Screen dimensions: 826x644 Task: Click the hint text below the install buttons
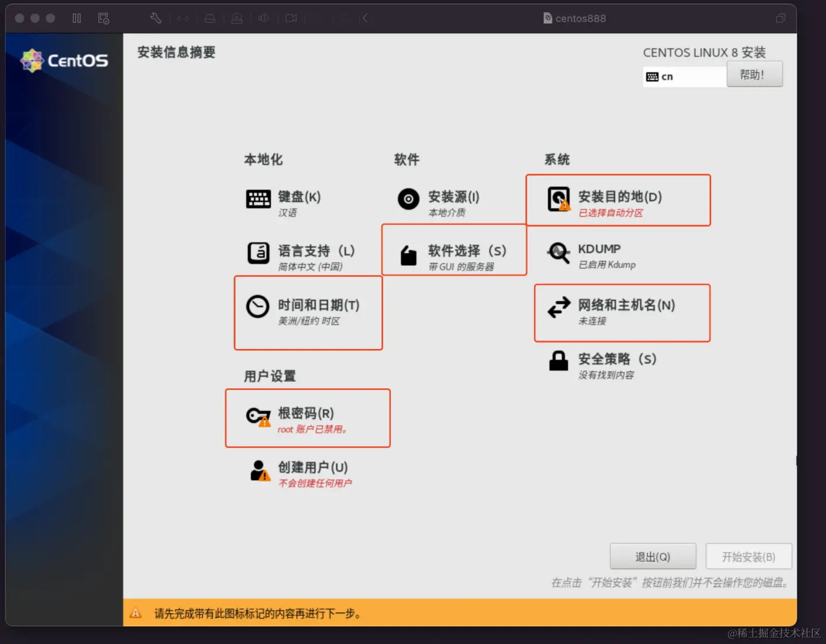click(670, 583)
